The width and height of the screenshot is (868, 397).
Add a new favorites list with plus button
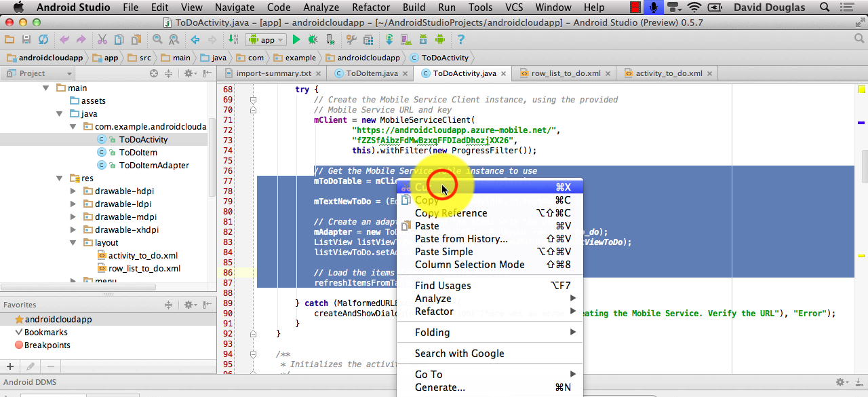(9, 366)
